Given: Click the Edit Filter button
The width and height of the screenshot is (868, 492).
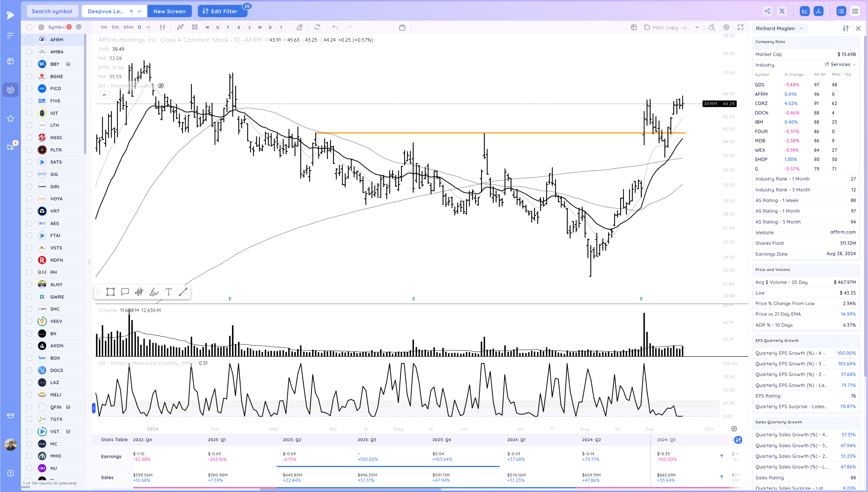Looking at the screenshot, I should [220, 11].
